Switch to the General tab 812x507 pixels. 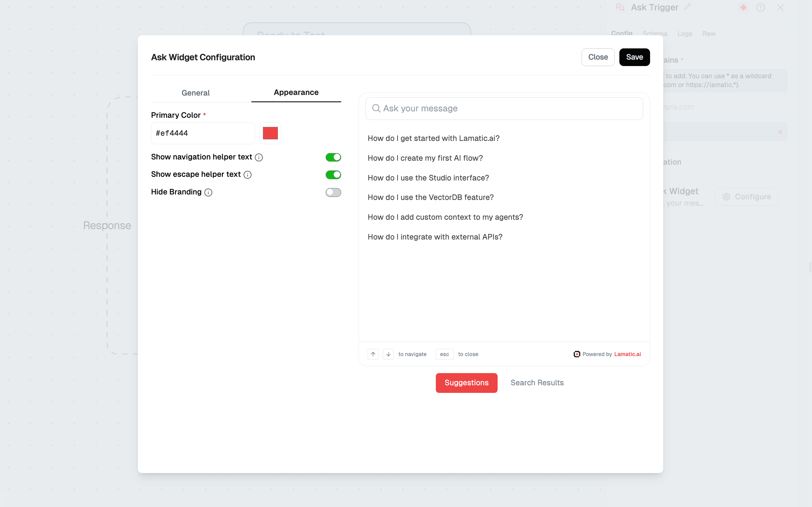tap(195, 93)
